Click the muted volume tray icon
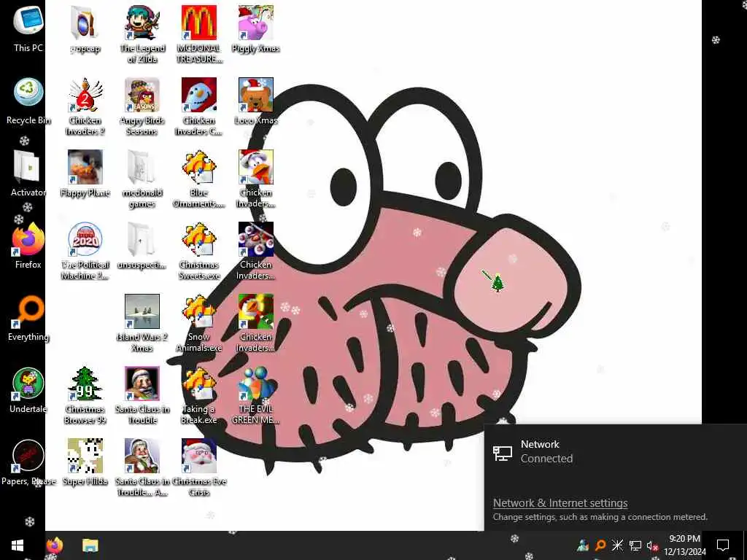This screenshot has width=747, height=560. coord(652,545)
